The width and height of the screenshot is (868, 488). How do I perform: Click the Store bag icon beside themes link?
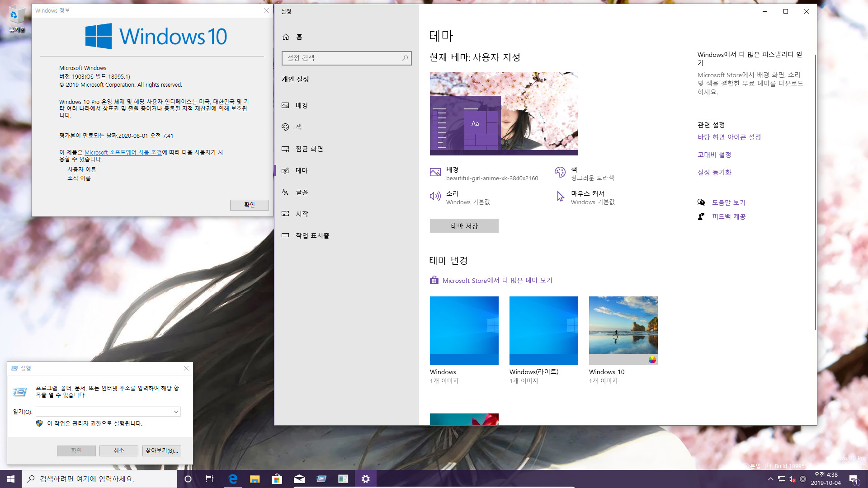(434, 280)
